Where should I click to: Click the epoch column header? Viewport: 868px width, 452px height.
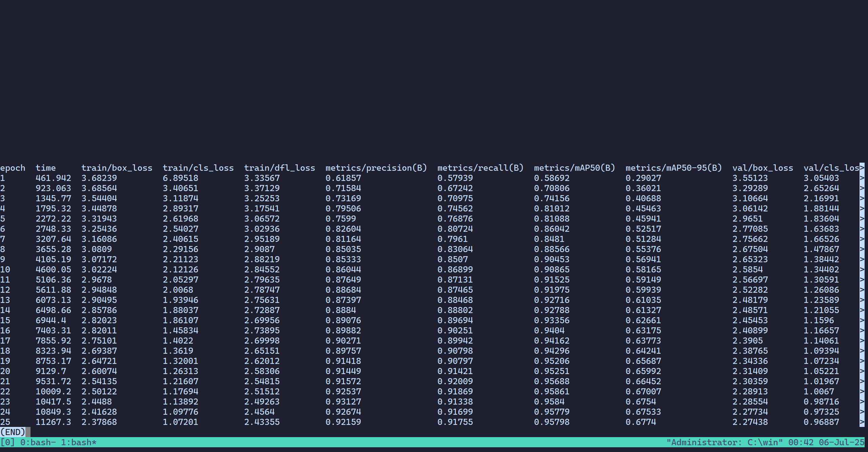(13, 168)
